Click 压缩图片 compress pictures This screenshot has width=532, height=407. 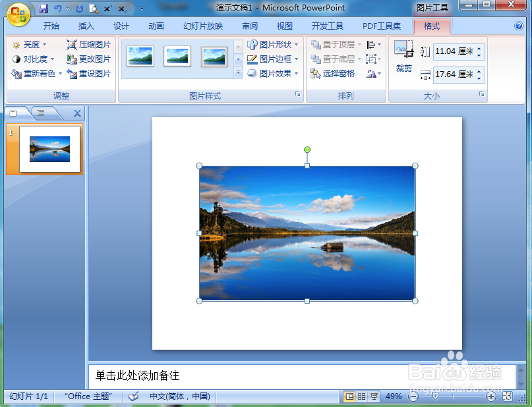pos(88,45)
